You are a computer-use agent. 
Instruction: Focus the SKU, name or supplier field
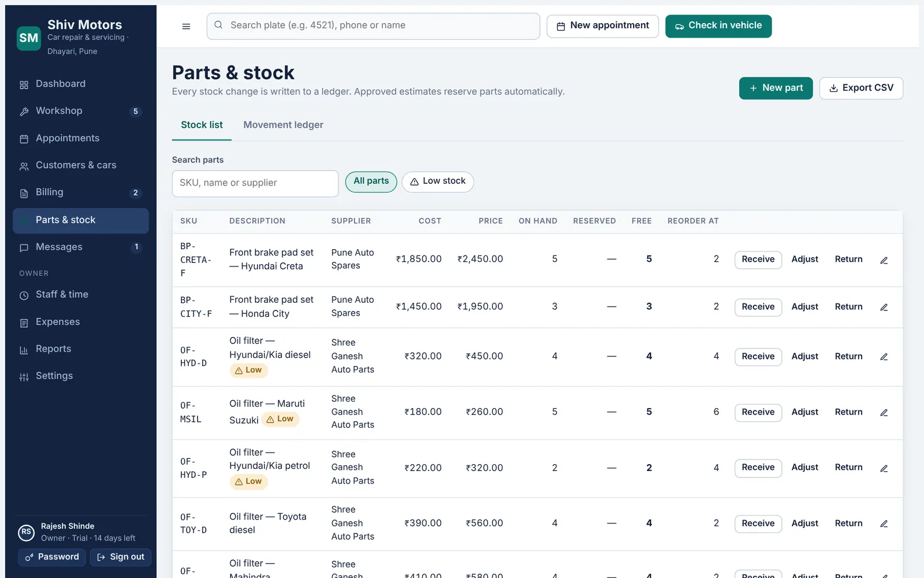255,183
